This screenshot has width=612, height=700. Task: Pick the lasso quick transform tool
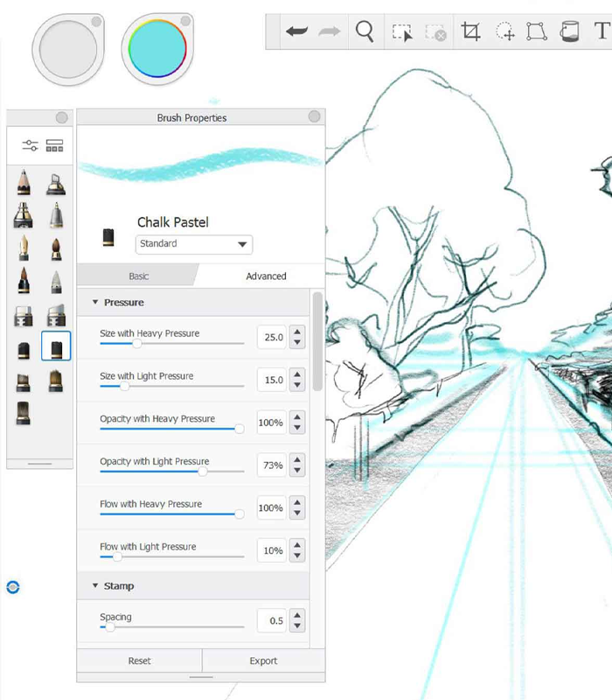point(505,31)
